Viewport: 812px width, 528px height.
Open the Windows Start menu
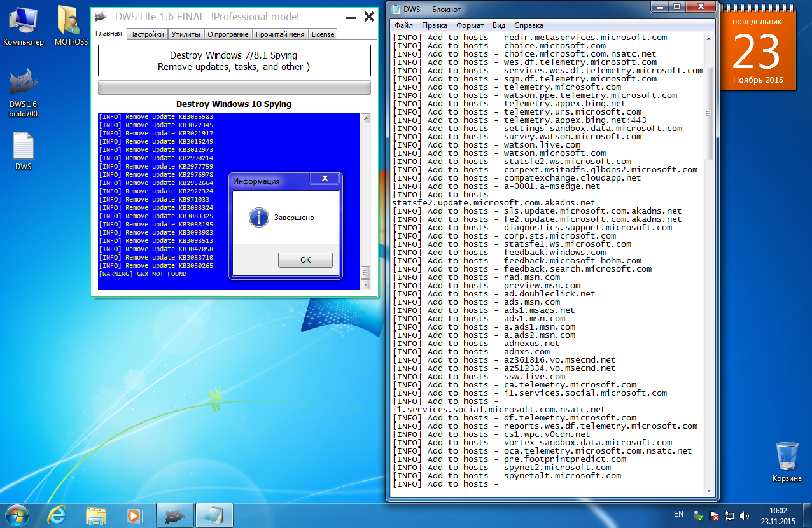point(17,514)
